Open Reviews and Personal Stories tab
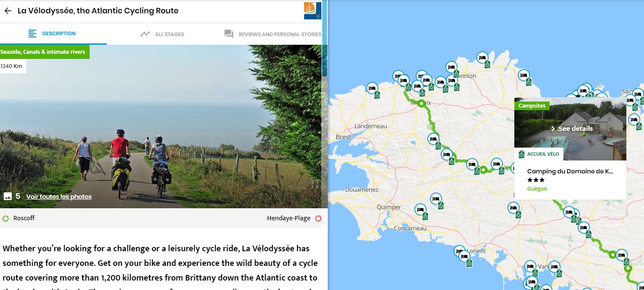Screen dimensions: 644x290 (273, 34)
